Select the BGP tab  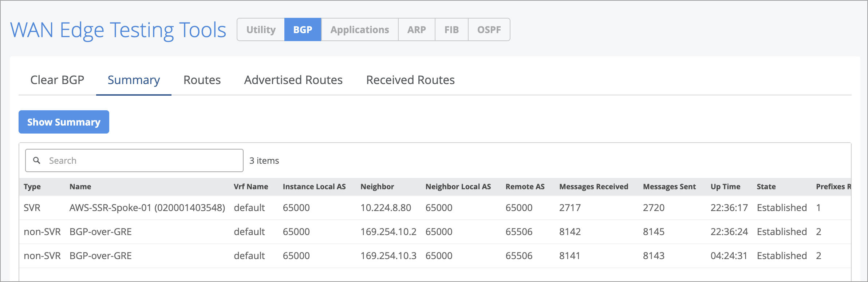coord(303,30)
